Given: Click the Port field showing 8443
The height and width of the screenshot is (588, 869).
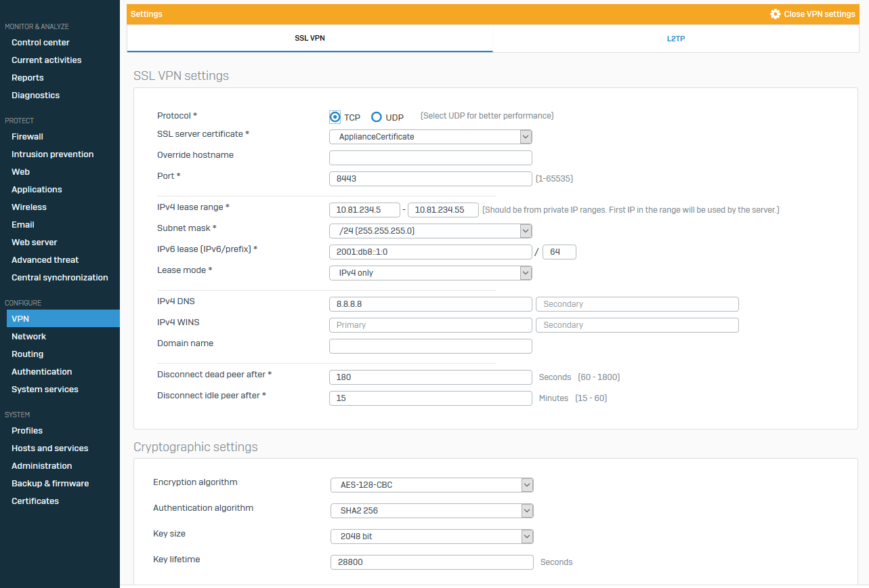Looking at the screenshot, I should (x=430, y=179).
